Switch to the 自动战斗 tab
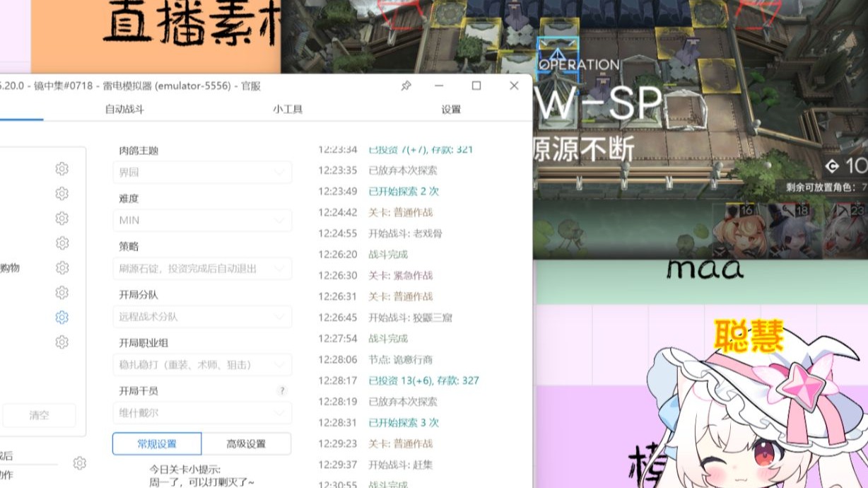The width and height of the screenshot is (868, 488). (124, 109)
